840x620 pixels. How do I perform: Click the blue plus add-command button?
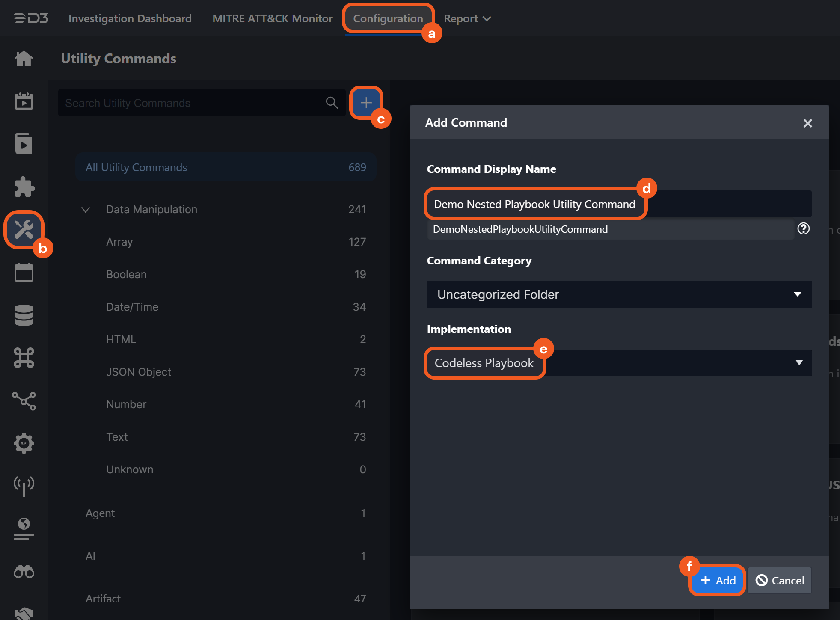(366, 103)
